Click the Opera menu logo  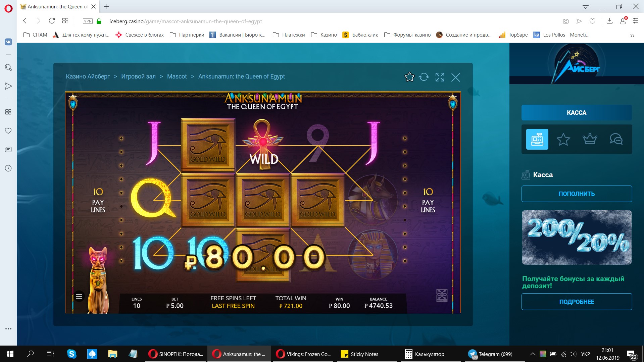(x=8, y=8)
